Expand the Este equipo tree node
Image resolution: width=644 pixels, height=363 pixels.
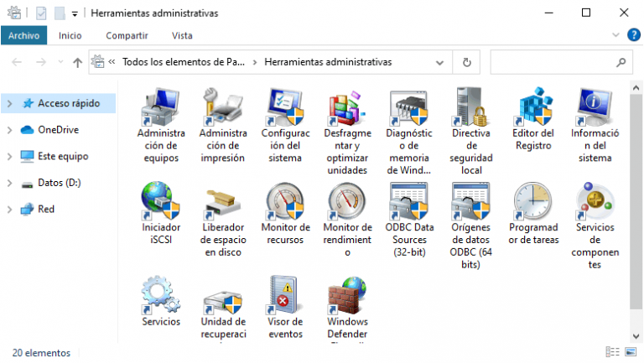(9, 157)
